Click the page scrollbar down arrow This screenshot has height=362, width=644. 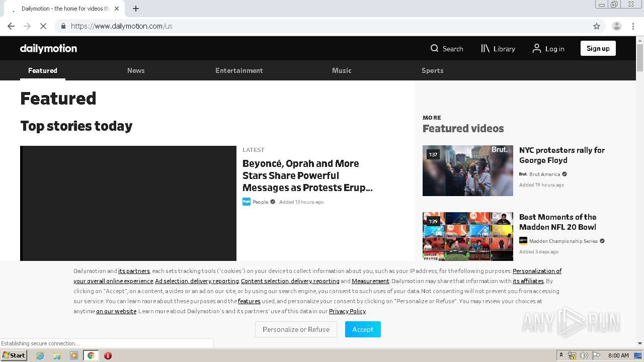[x=640, y=343]
